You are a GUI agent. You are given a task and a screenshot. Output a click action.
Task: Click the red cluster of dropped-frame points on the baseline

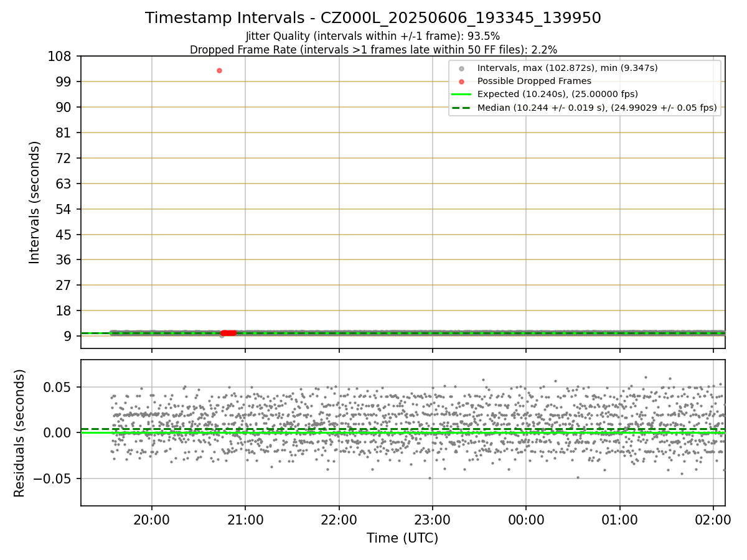pos(228,333)
